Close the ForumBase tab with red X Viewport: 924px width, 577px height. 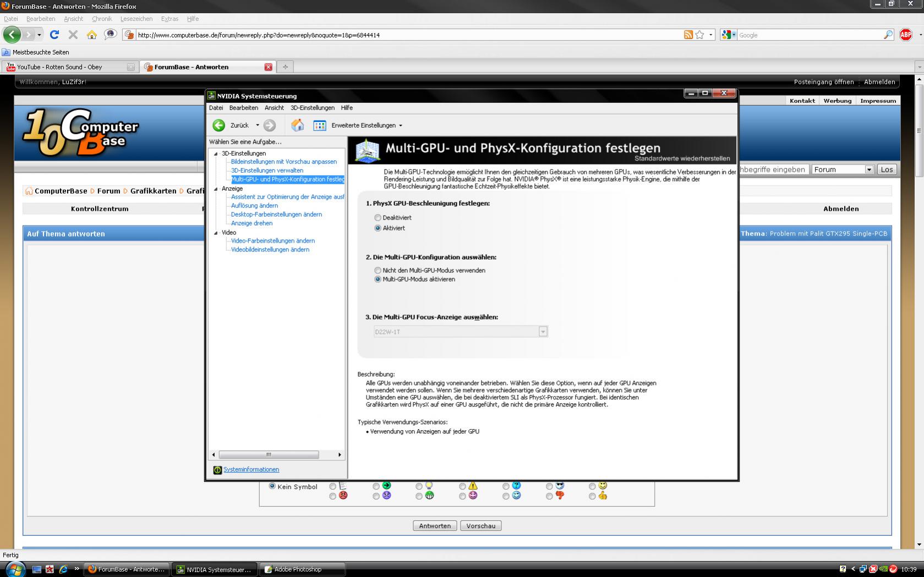(x=268, y=67)
